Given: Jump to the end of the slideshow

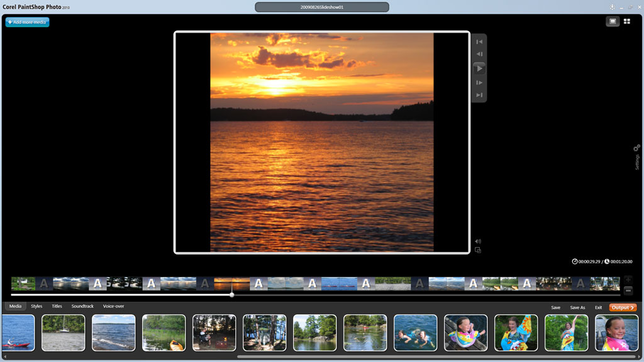Looking at the screenshot, I should coord(479,95).
